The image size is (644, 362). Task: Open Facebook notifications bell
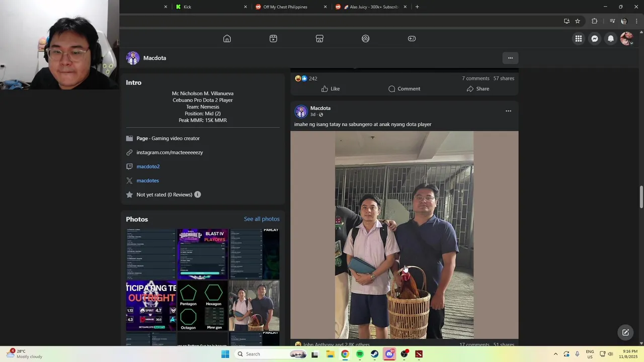coord(611,39)
